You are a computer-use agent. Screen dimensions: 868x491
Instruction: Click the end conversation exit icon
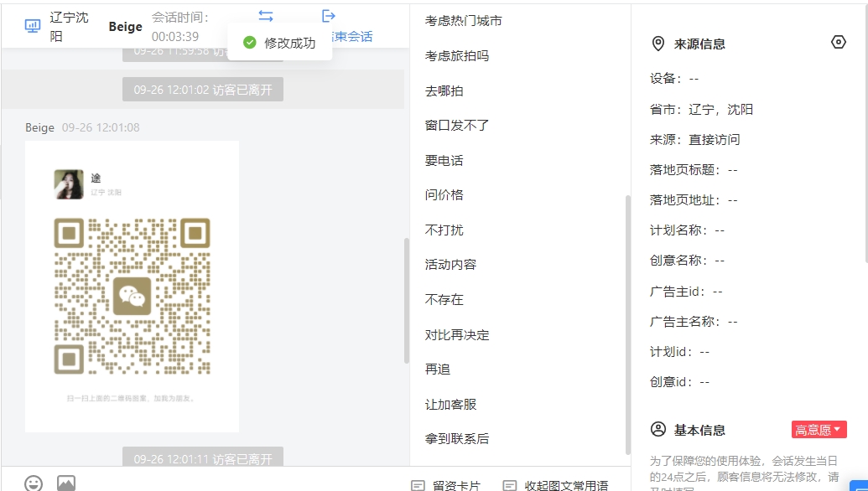[x=329, y=16]
